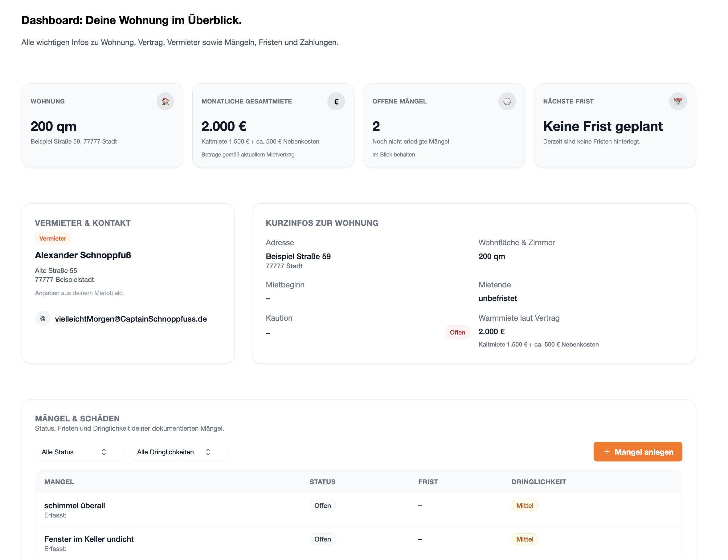
Task: Click the Status column header
Action: [x=322, y=482]
